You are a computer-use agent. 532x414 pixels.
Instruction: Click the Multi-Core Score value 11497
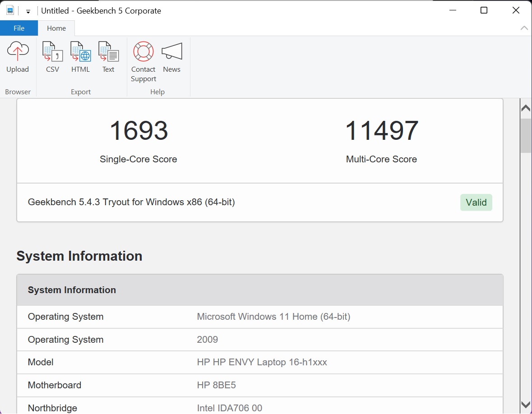point(381,131)
